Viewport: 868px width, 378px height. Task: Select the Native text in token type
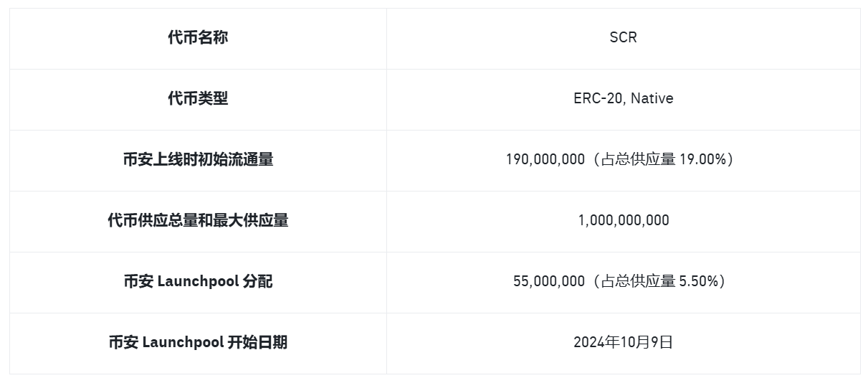[x=652, y=99]
